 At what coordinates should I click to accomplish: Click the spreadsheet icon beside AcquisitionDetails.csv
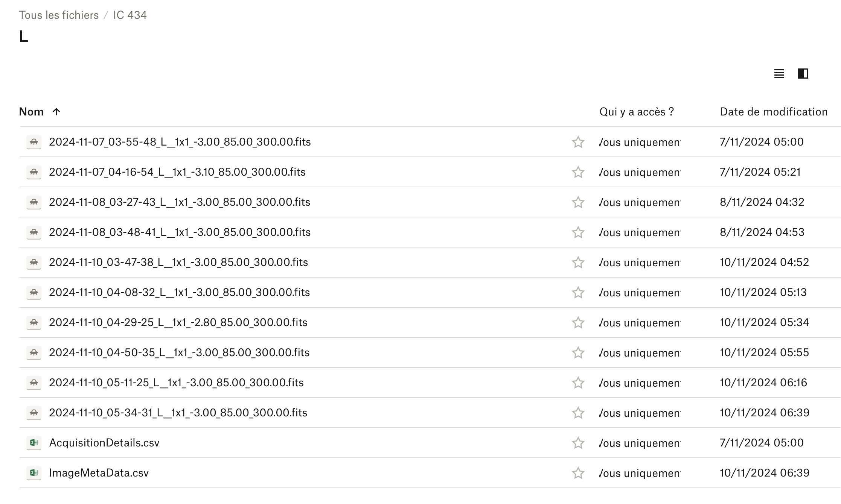pyautogui.click(x=34, y=443)
